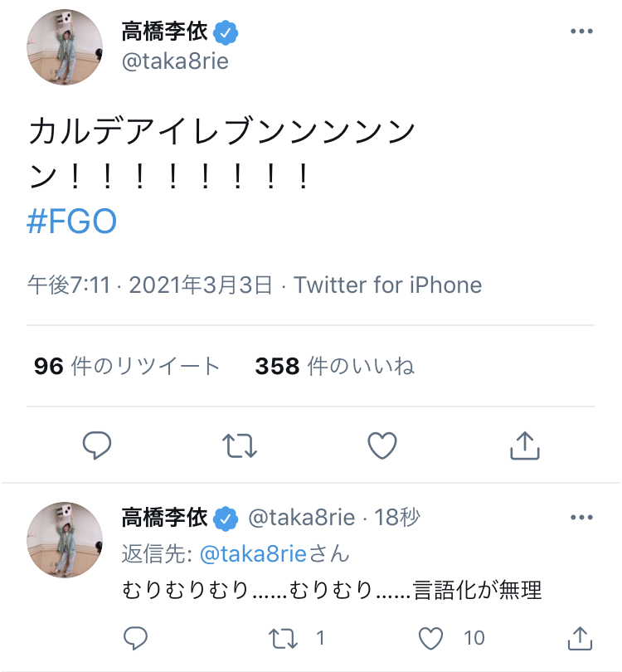Screen dimensions: 622x672
Task: Reply to the むりむりむり tweet
Action: [x=134, y=638]
